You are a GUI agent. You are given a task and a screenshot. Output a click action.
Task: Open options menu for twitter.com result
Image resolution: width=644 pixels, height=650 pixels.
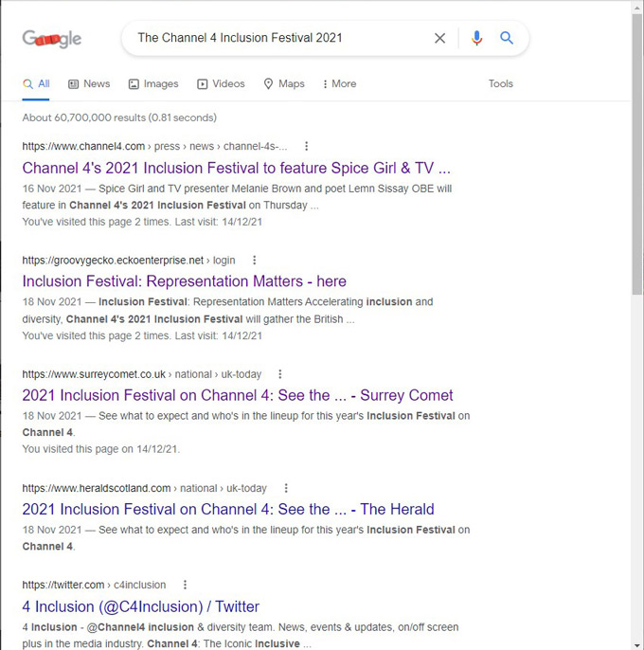coord(185,585)
